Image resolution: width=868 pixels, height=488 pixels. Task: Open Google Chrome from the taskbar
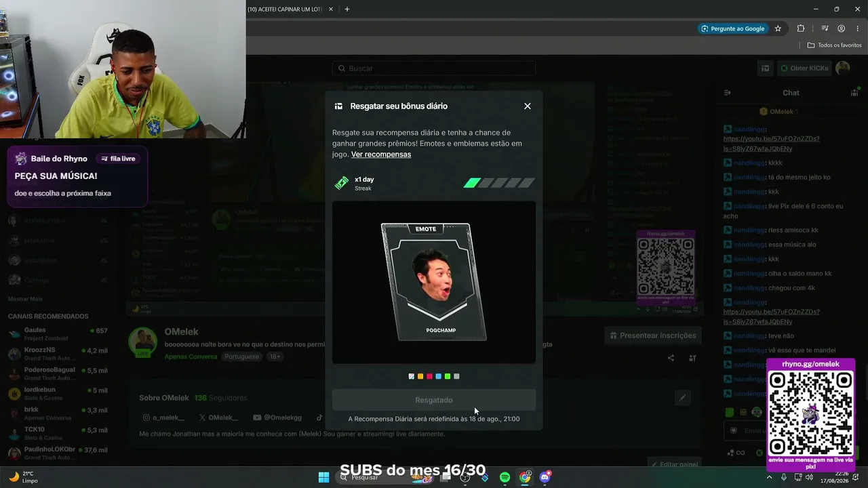tap(525, 477)
